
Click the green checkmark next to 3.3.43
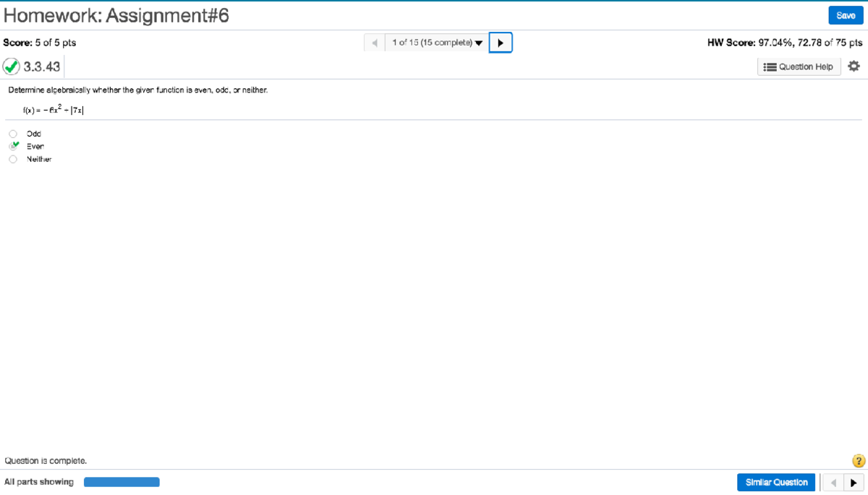11,66
